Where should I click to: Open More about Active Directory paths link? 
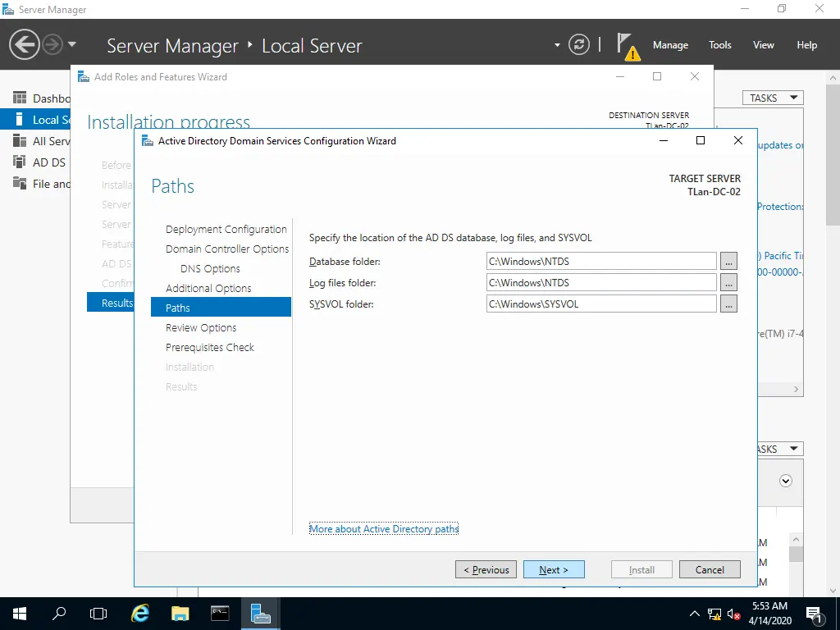384,529
